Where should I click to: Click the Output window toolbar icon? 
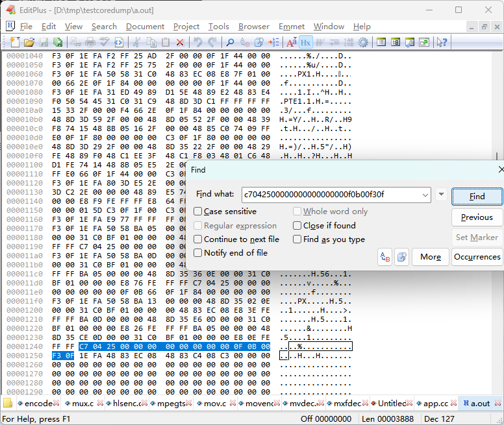(410, 42)
